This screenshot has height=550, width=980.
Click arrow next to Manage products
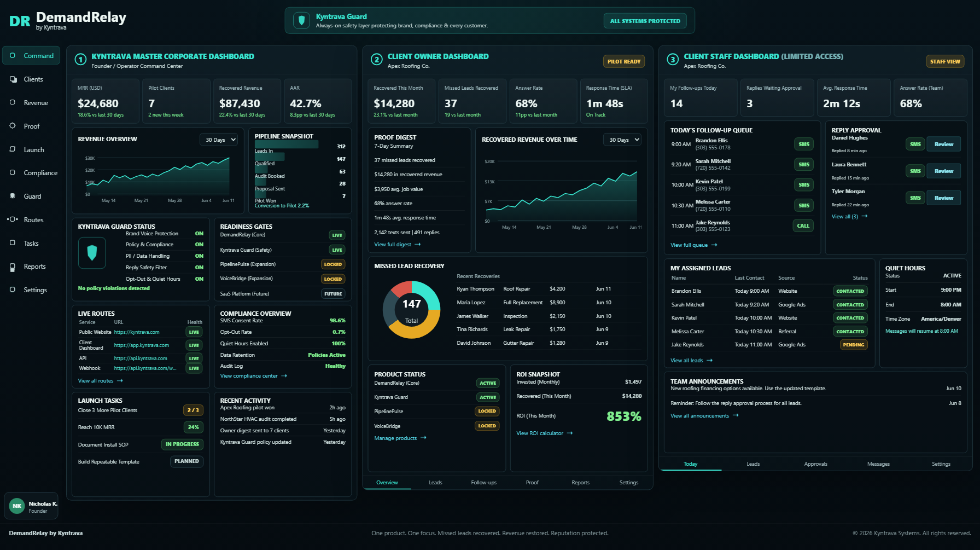[x=423, y=438]
